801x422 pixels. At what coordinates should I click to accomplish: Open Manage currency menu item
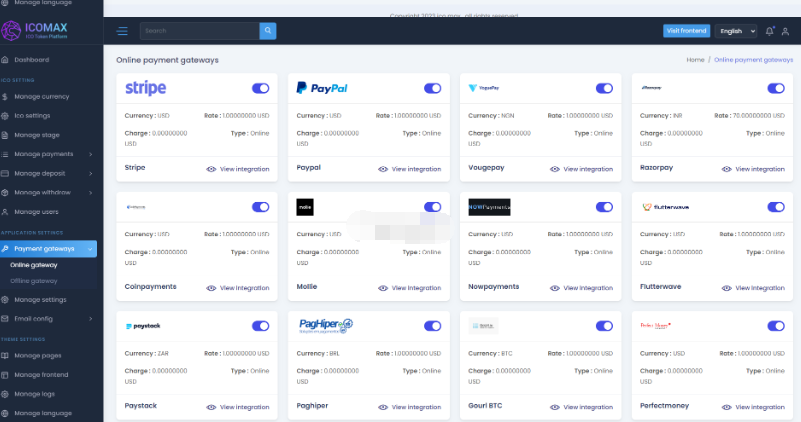[x=41, y=97]
